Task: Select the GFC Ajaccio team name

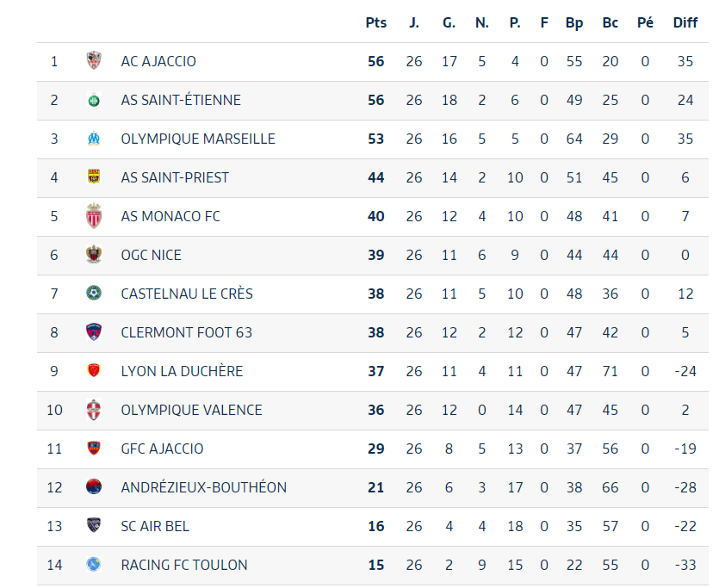Action: tap(162, 449)
